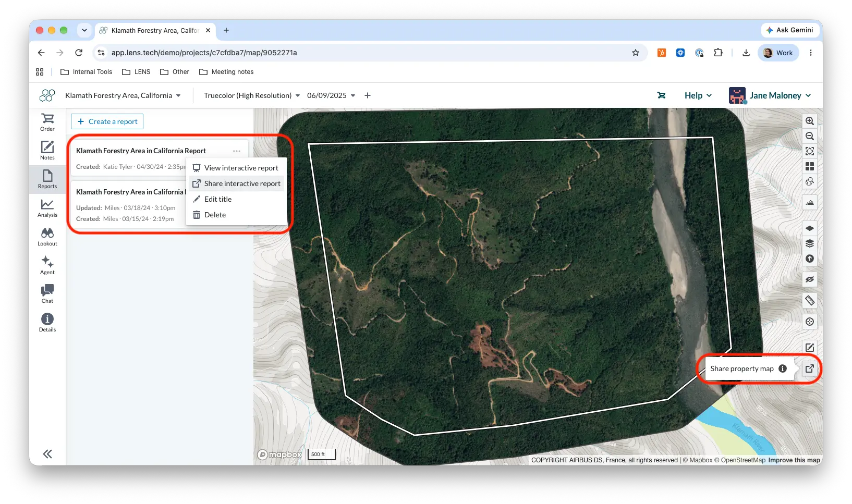The image size is (852, 504).
Task: Click the browser address bar URL
Action: click(x=204, y=53)
